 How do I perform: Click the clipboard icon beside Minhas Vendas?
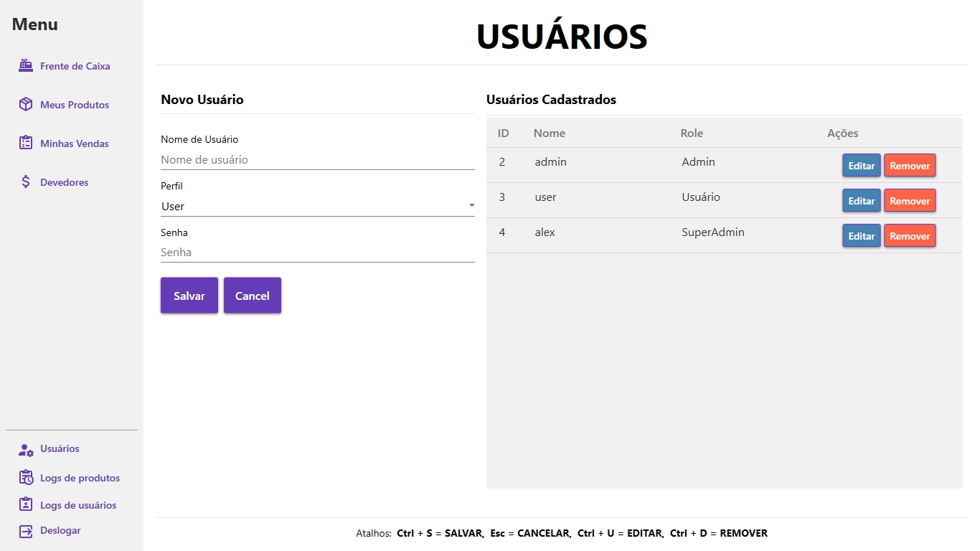click(x=26, y=143)
